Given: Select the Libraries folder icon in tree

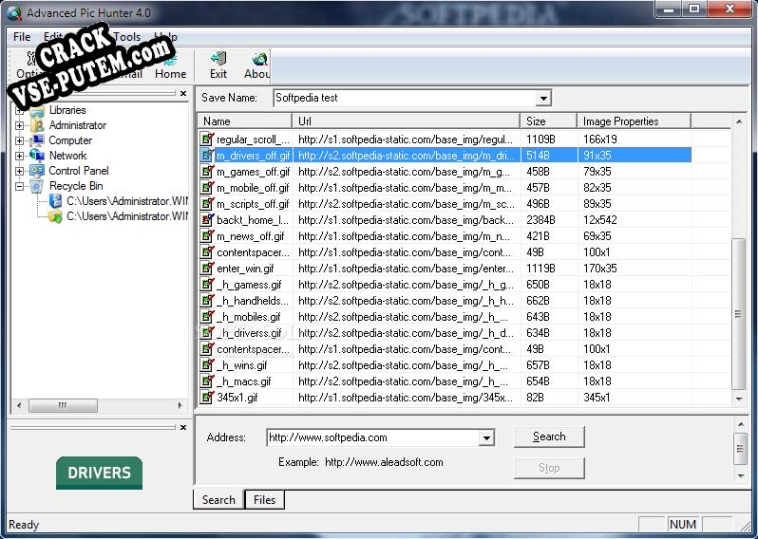Looking at the screenshot, I should [x=37, y=111].
